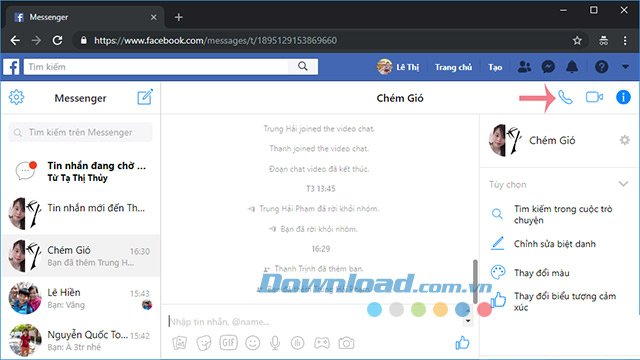Start a voice call with Chém Gió
This screenshot has height=360, width=640.
565,98
